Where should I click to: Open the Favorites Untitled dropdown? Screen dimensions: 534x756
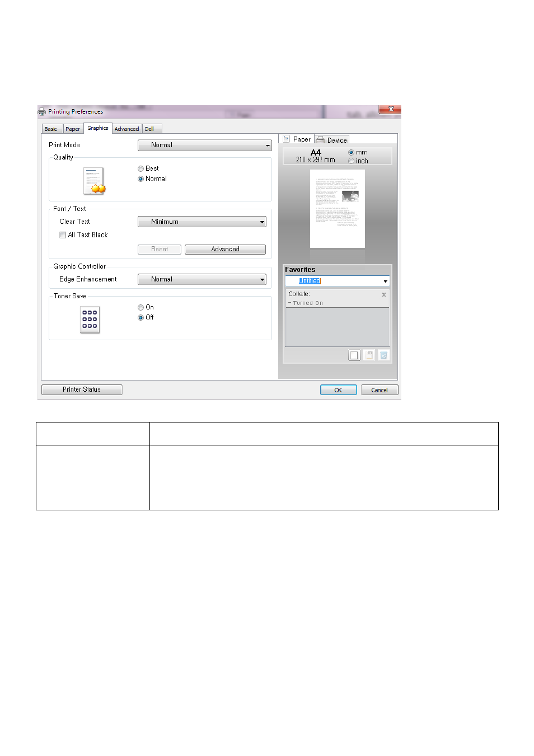[337, 281]
